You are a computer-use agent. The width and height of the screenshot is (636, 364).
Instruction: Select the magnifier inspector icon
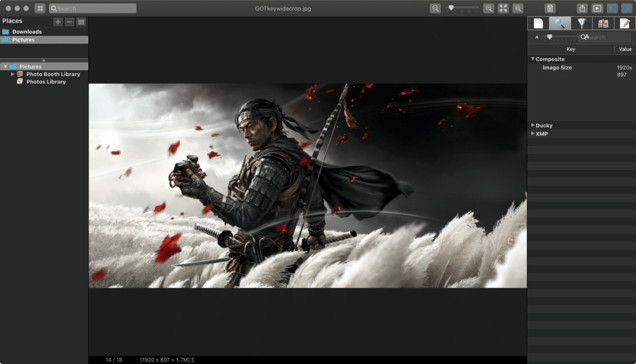(561, 23)
